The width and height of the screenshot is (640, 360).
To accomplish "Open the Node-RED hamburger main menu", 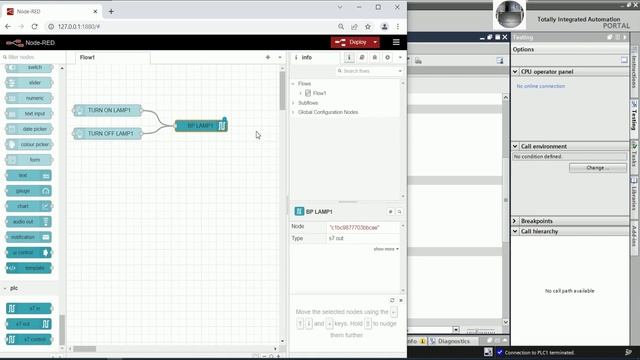I will pyautogui.click(x=396, y=42).
